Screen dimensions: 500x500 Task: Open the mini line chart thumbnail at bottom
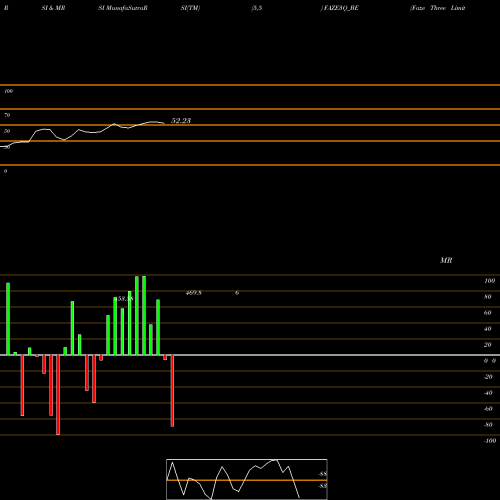click(247, 479)
